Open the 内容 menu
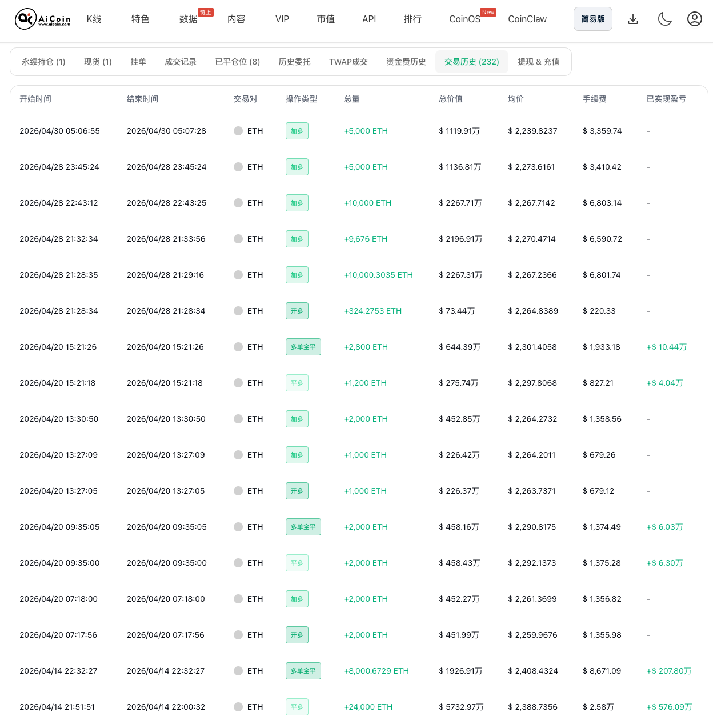Viewport: 713px width, 728px height. (x=237, y=19)
